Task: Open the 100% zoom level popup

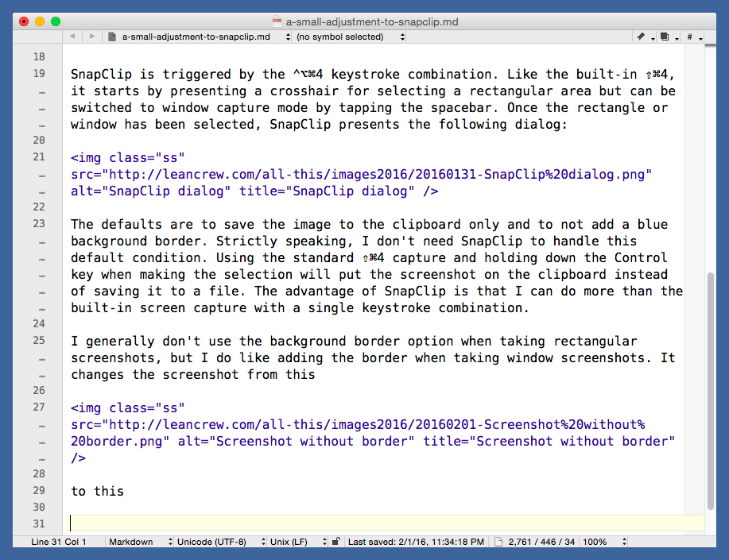Action: (x=604, y=542)
